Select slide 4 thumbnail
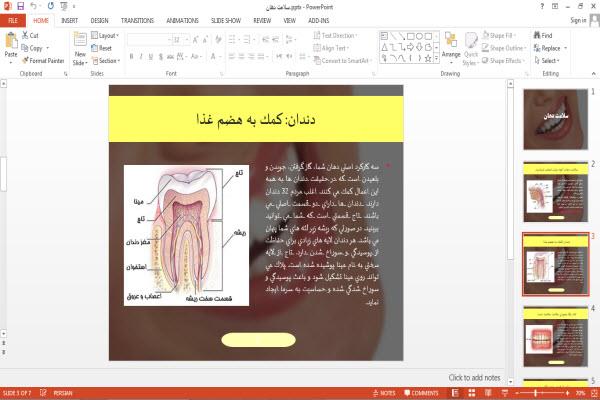Screen dimensions: 600x400 coord(555,336)
